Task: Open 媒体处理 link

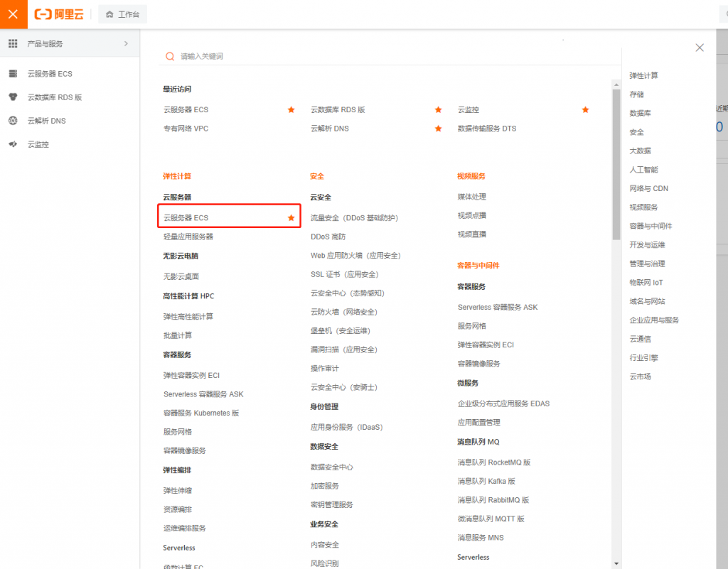Action: [472, 197]
